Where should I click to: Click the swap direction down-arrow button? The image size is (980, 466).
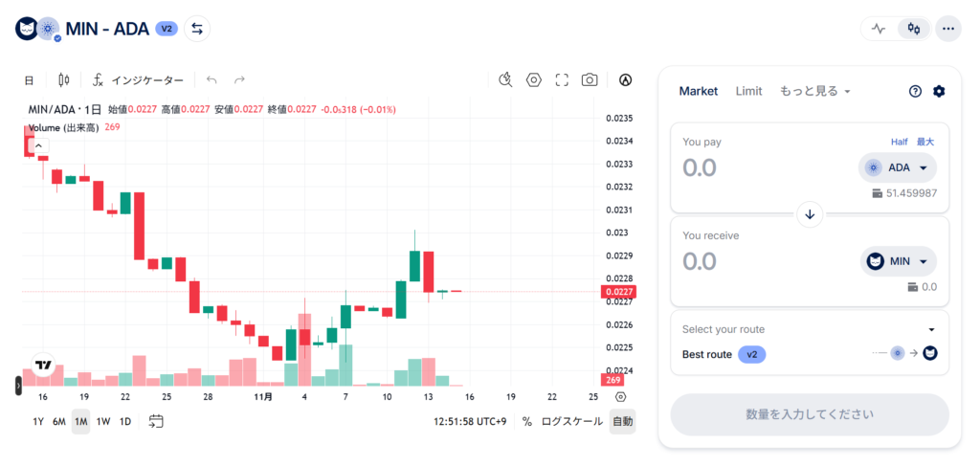pyautogui.click(x=810, y=214)
